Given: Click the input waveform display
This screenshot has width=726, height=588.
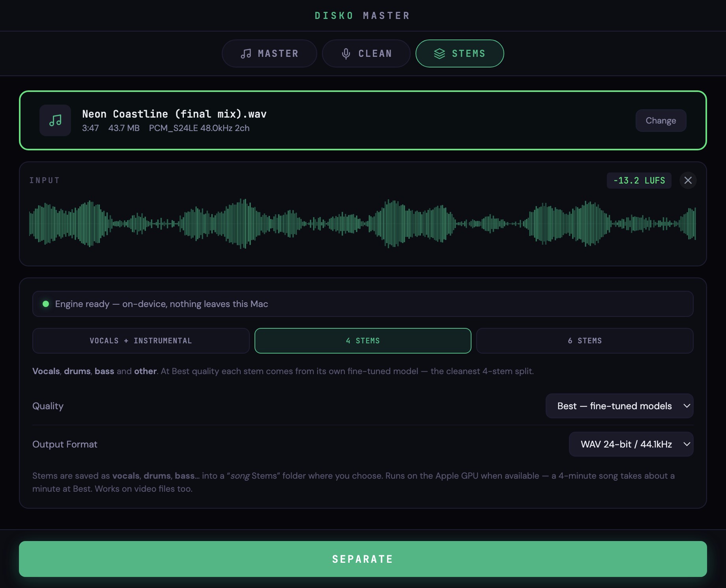Looking at the screenshot, I should 363,224.
